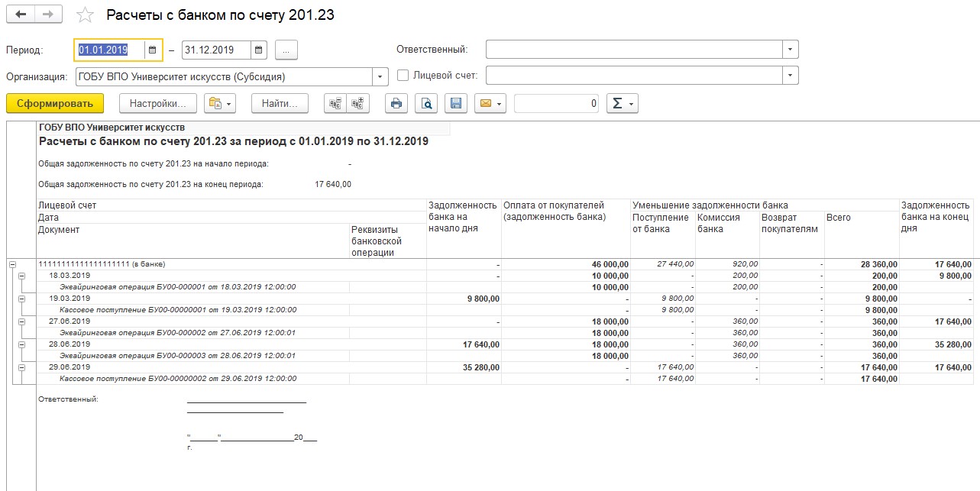Click Реквизиты банковской операции header

coord(388,241)
